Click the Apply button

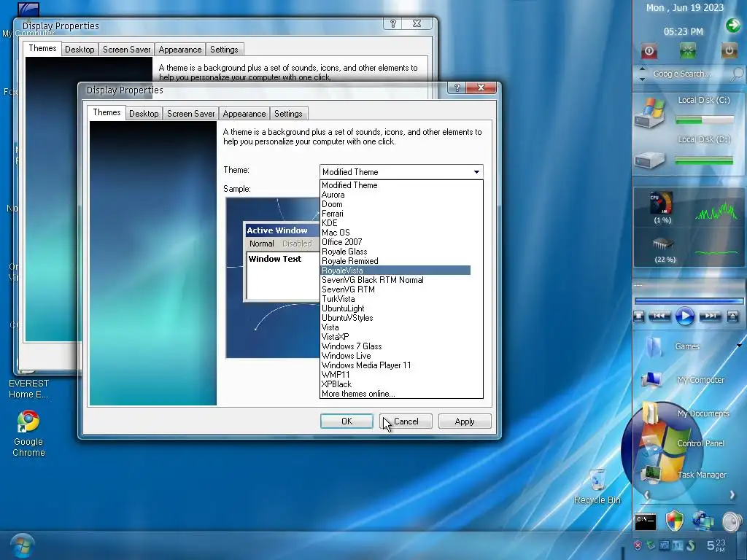click(465, 421)
